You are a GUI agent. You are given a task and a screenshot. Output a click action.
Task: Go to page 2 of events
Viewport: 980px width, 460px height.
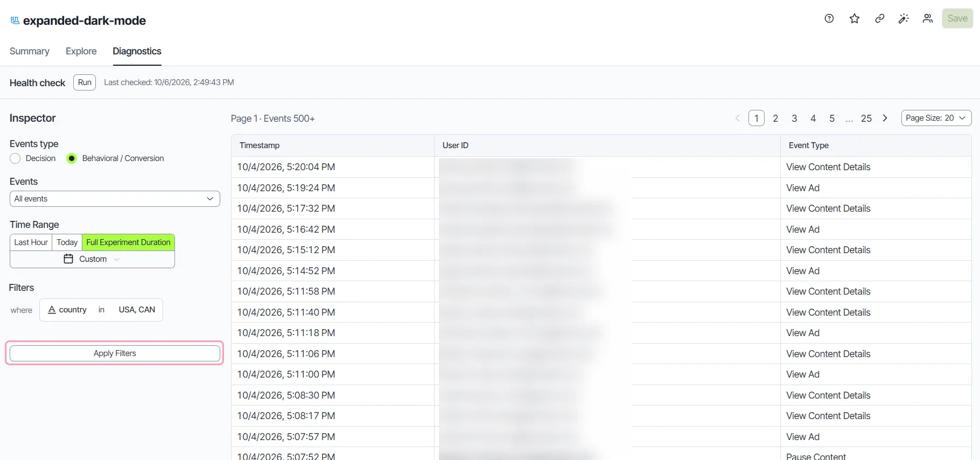(775, 118)
